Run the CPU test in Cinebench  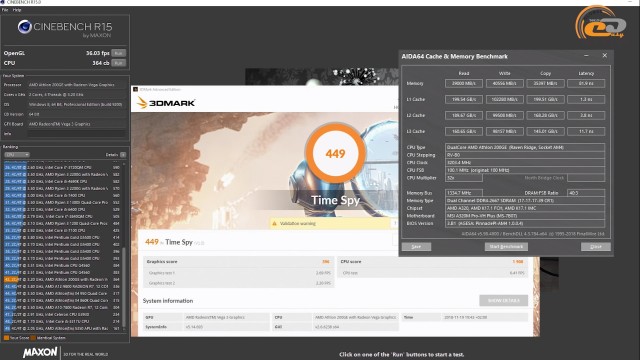[x=119, y=63]
